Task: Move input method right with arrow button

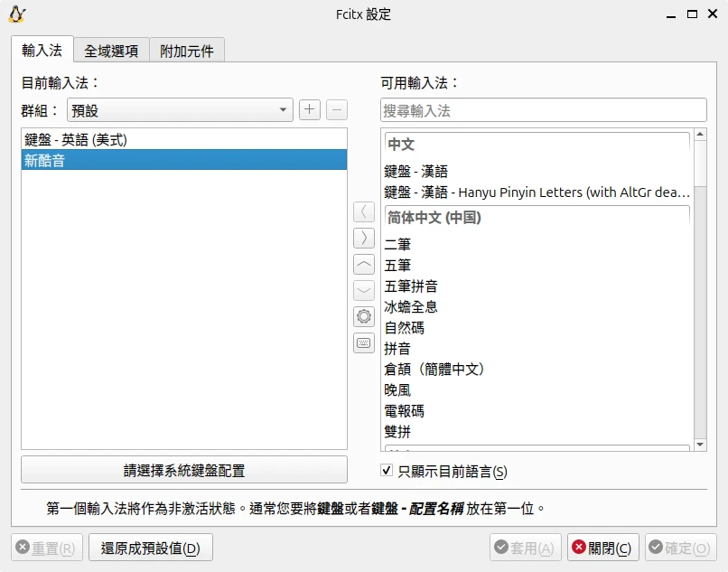Action: click(x=364, y=238)
